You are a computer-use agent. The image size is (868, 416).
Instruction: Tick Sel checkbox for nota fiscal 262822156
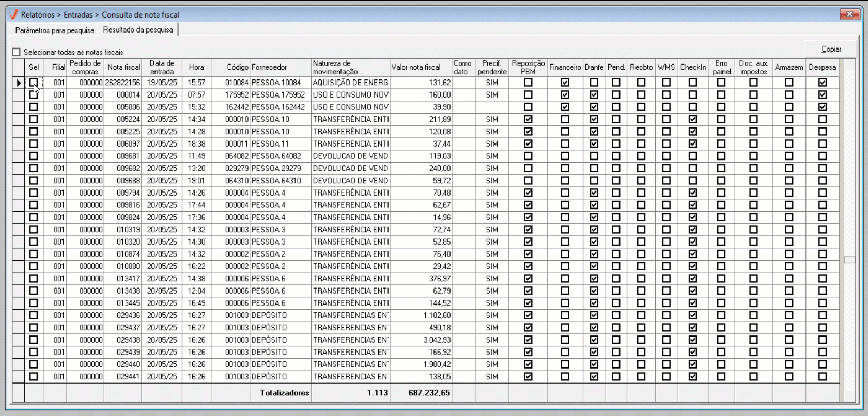point(34,83)
